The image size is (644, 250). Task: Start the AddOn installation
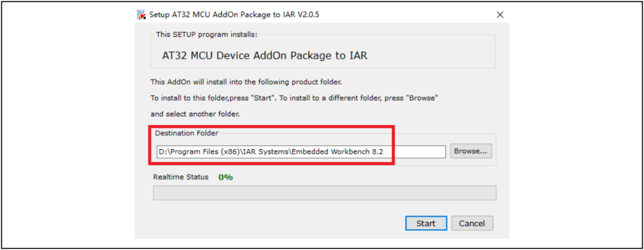pos(426,223)
